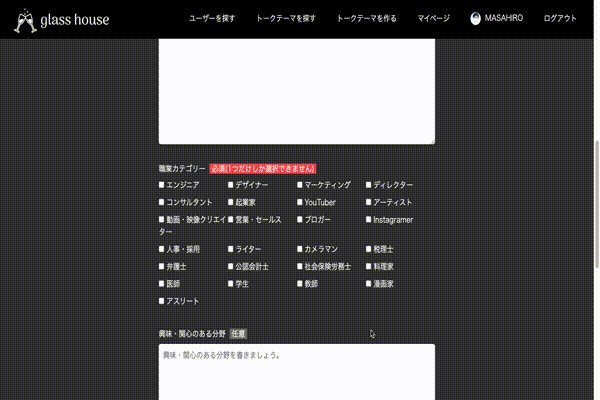This screenshot has height=400, width=600.
Task: Check the 医師 checkbox
Action: (161, 284)
